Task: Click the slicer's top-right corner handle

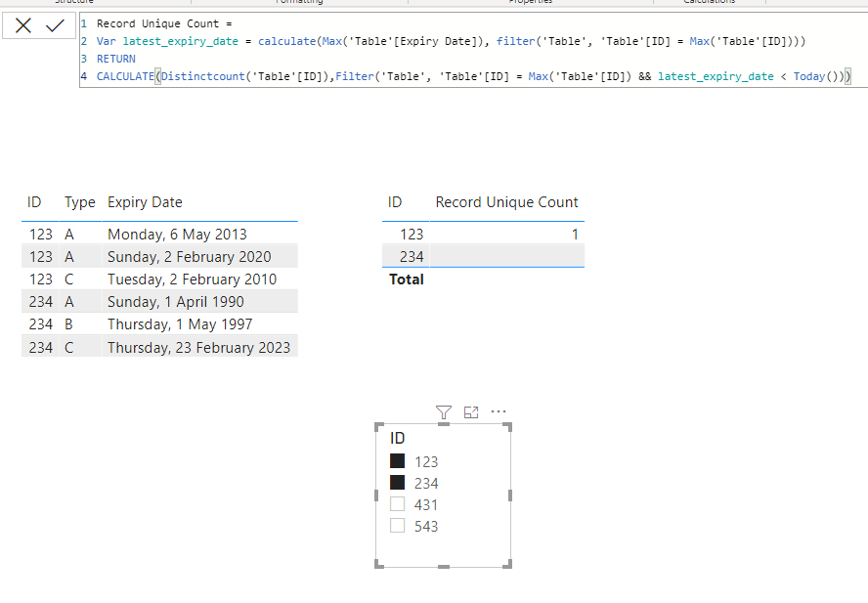Action: (507, 426)
